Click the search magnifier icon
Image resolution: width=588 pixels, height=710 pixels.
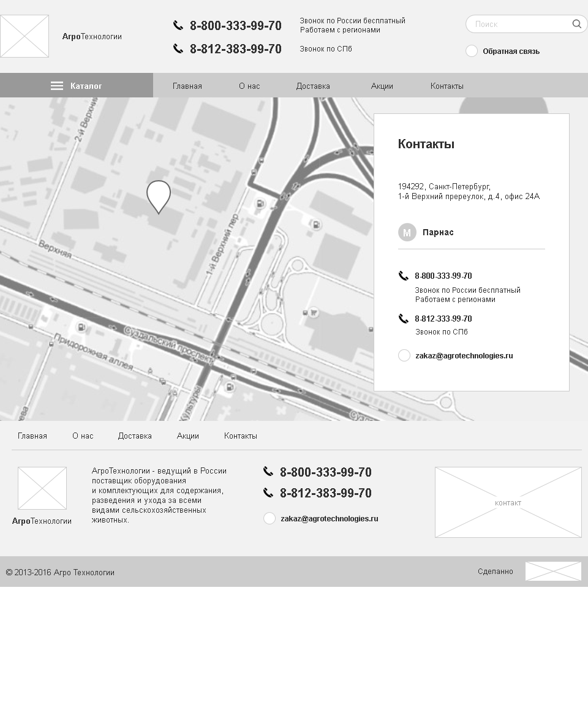576,24
